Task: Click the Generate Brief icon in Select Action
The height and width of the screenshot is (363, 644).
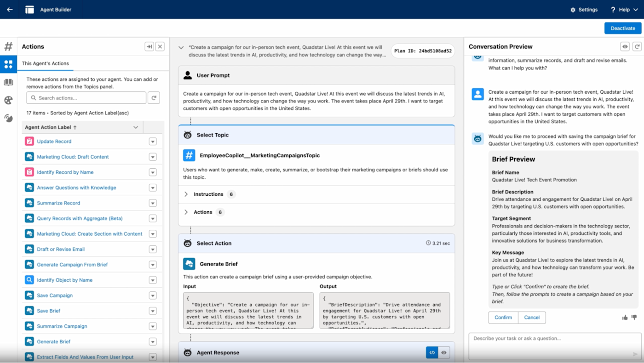Action: (x=189, y=264)
